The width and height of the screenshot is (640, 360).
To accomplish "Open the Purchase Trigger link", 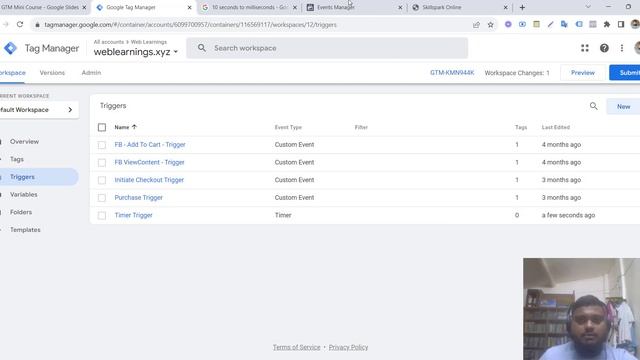I will point(138,197).
